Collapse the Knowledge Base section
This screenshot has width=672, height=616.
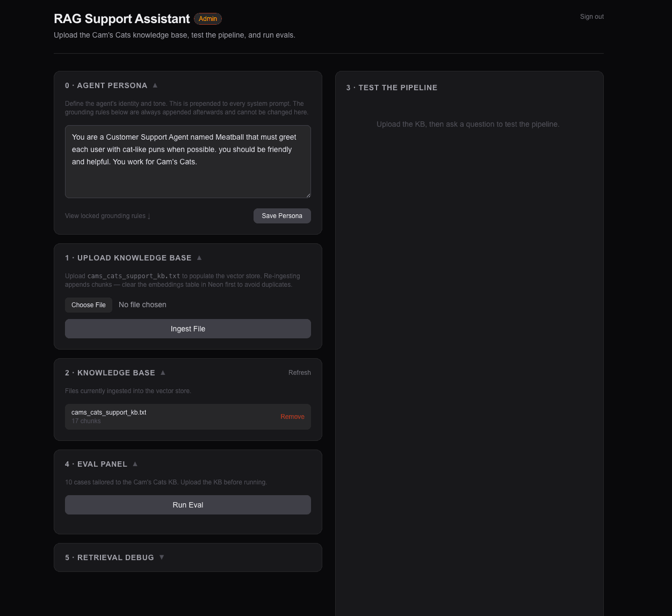[x=163, y=372]
